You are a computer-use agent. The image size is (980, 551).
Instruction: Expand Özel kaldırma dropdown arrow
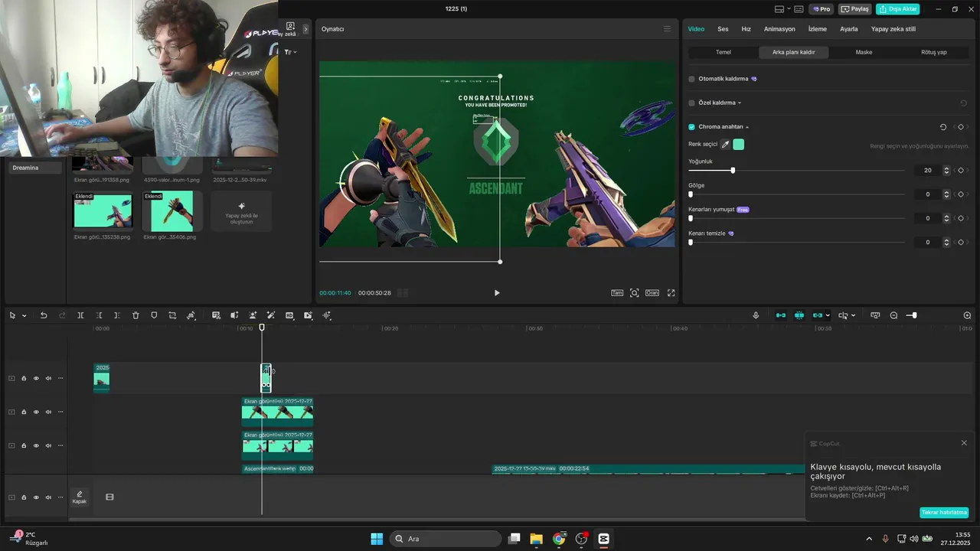(x=740, y=103)
